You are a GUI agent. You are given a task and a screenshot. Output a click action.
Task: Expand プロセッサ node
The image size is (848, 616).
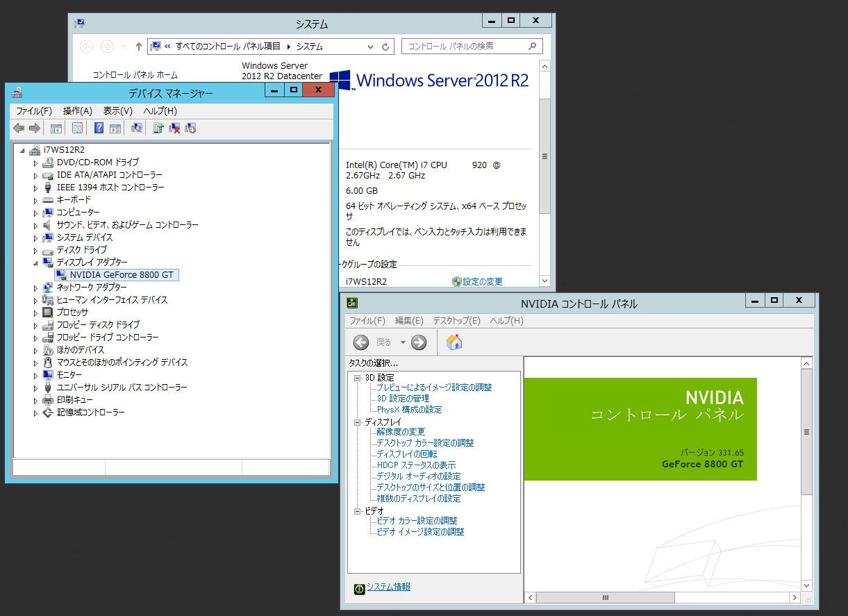pyautogui.click(x=36, y=313)
